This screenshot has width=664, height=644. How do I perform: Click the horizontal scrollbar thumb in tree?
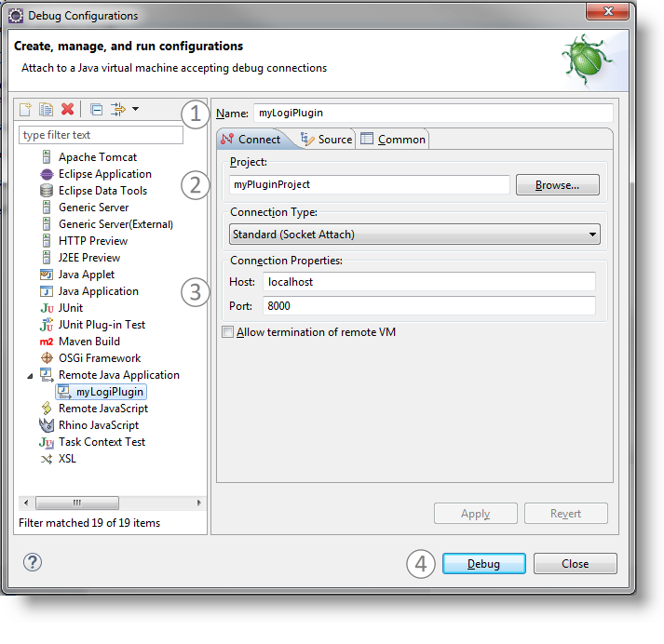(x=77, y=503)
